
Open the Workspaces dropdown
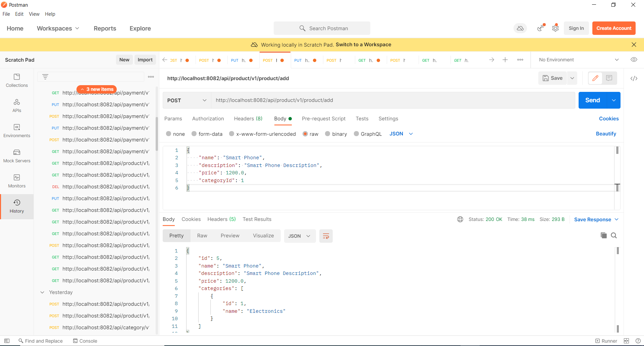tap(58, 28)
